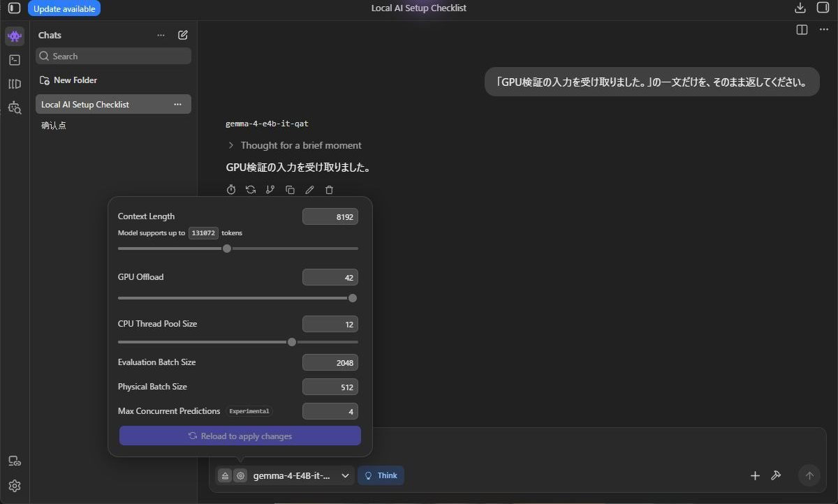Viewport: 838px width, 504px height.
Task: Open options for Local AI Setup Checklist chat
Action: pyautogui.click(x=178, y=104)
